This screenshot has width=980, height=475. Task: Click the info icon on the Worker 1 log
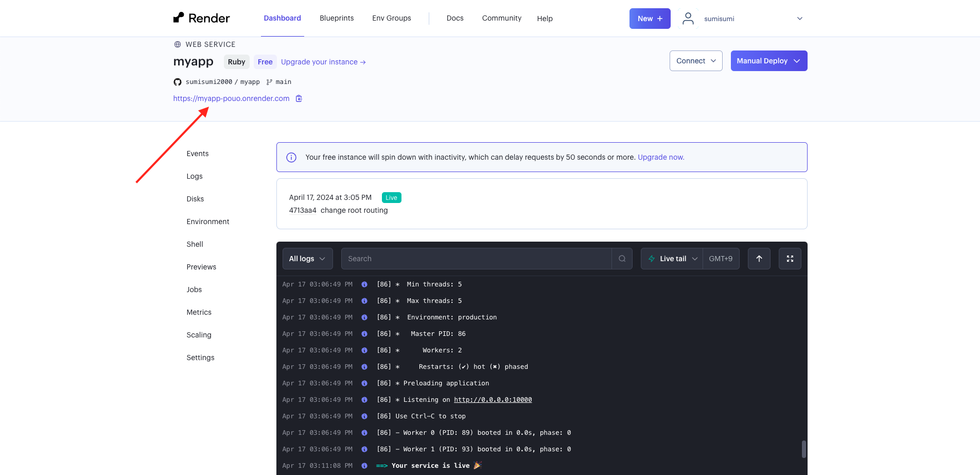(x=364, y=449)
